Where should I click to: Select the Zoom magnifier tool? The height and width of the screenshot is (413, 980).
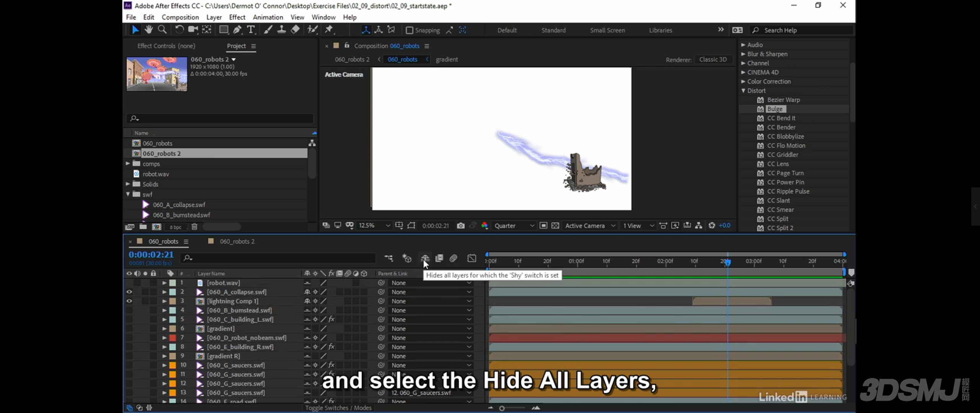point(162,30)
